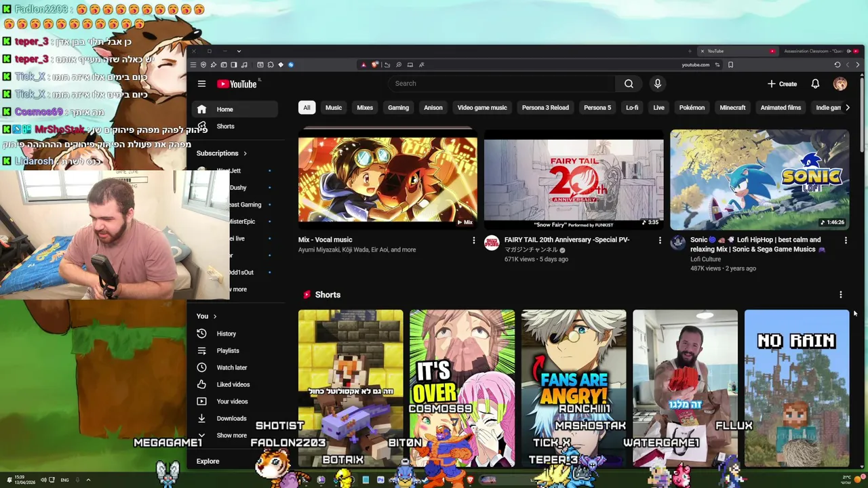
Task: Open account avatar menu
Action: [840, 83]
